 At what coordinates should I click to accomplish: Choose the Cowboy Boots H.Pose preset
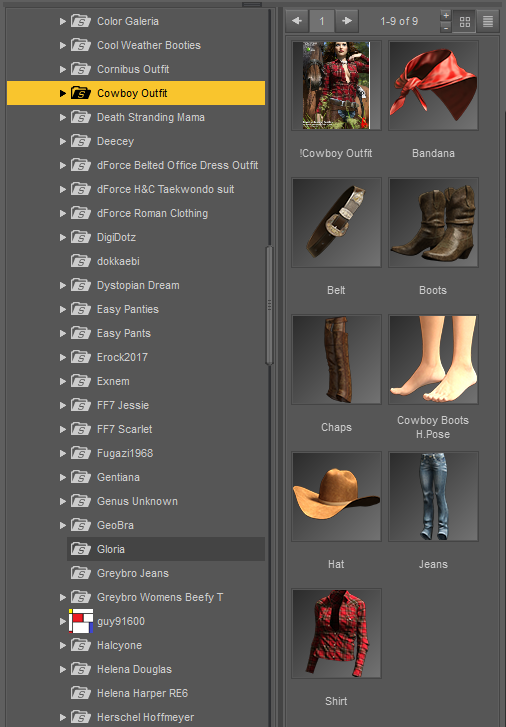433,359
